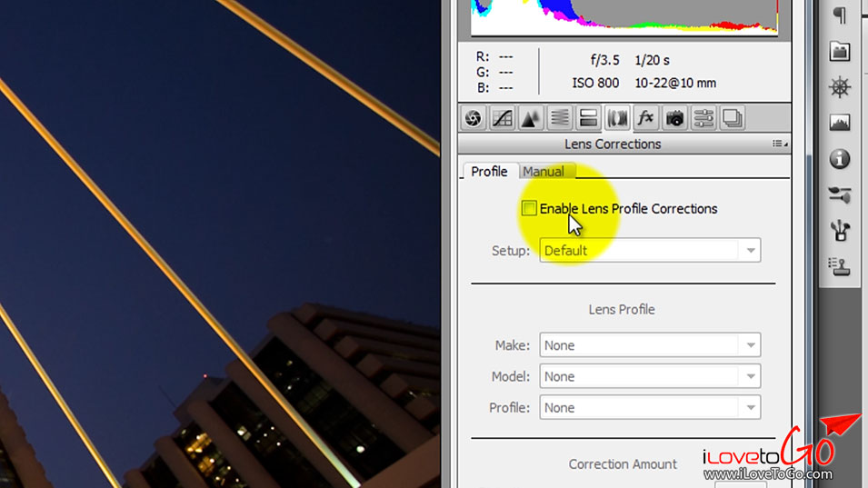This screenshot has width=868, height=488.
Task: Click the clone source stamp icon
Action: pos(839,266)
